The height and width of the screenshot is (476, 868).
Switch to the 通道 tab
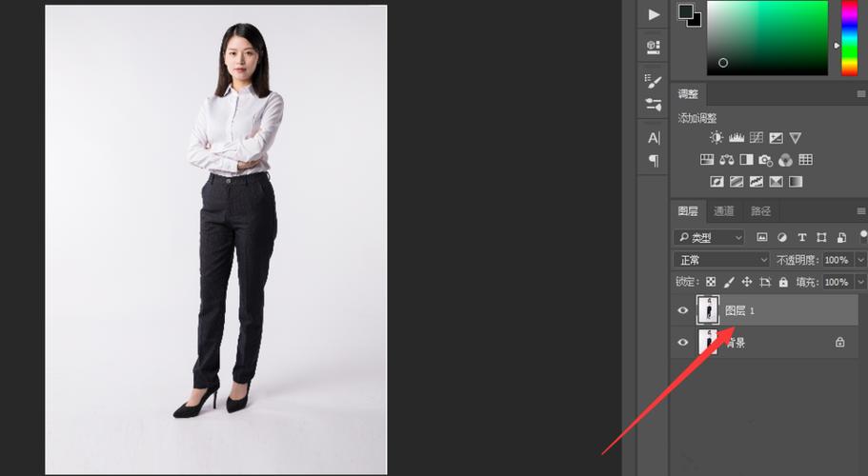(x=723, y=211)
